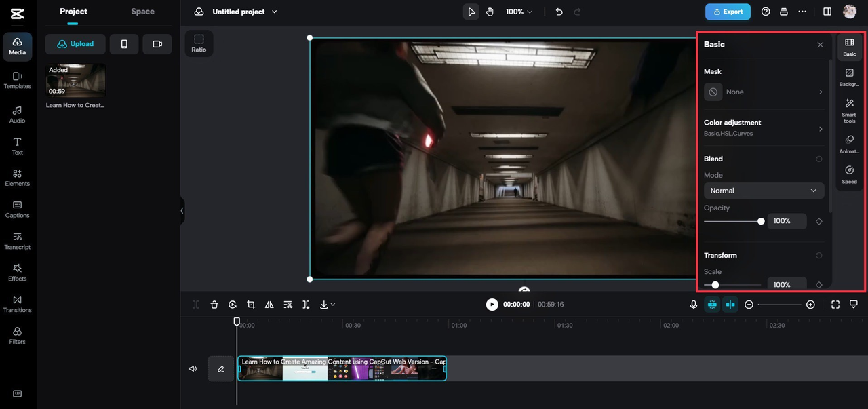868x409 pixels.
Task: Open the download arrow dropdown in timeline toolbar
Action: 328,305
